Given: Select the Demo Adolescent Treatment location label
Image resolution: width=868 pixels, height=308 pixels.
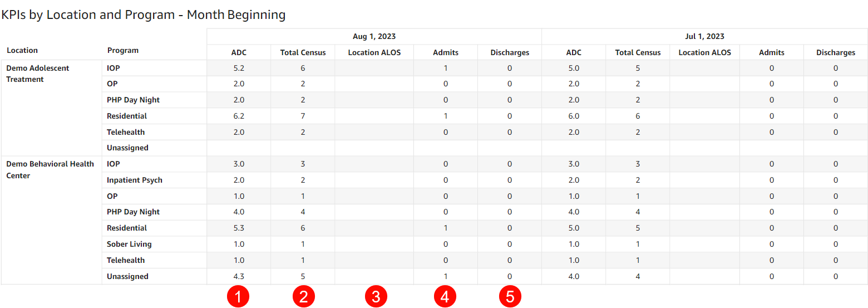Looking at the screenshot, I should [38, 74].
